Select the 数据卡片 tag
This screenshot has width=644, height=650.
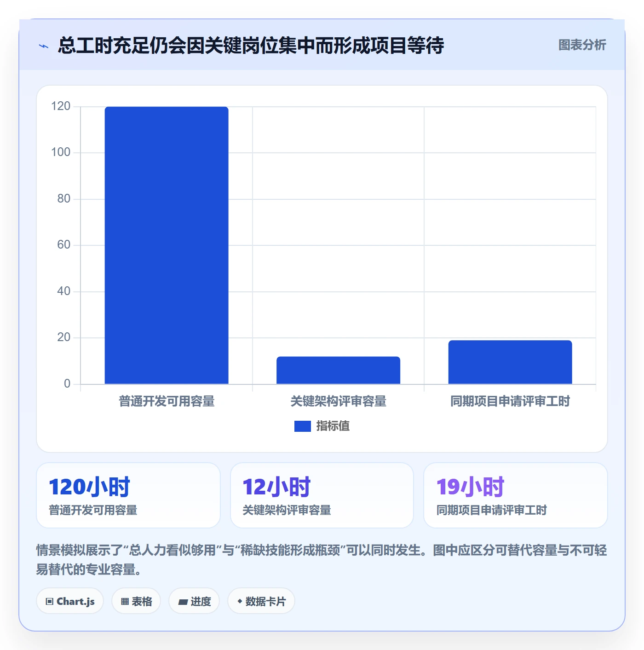[x=261, y=601]
